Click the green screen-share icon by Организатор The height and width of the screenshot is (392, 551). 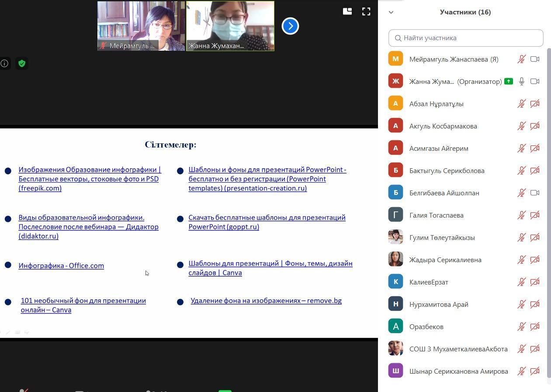(508, 81)
